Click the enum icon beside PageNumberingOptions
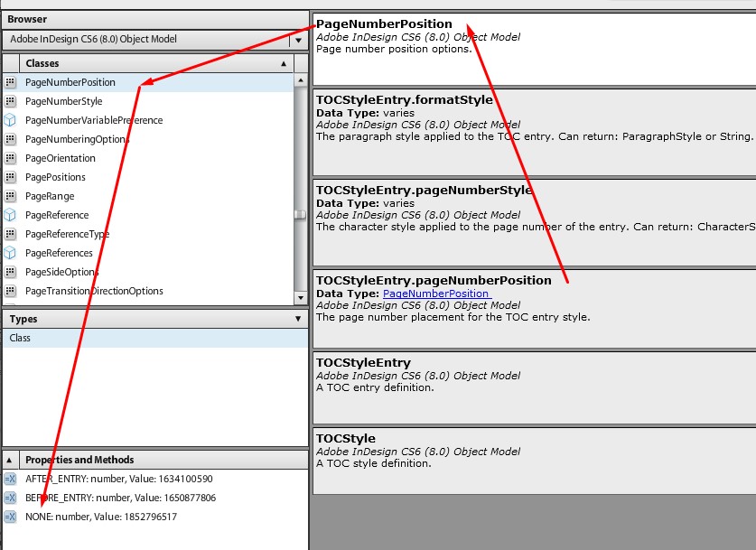This screenshot has width=756, height=550. pyautogui.click(x=10, y=139)
